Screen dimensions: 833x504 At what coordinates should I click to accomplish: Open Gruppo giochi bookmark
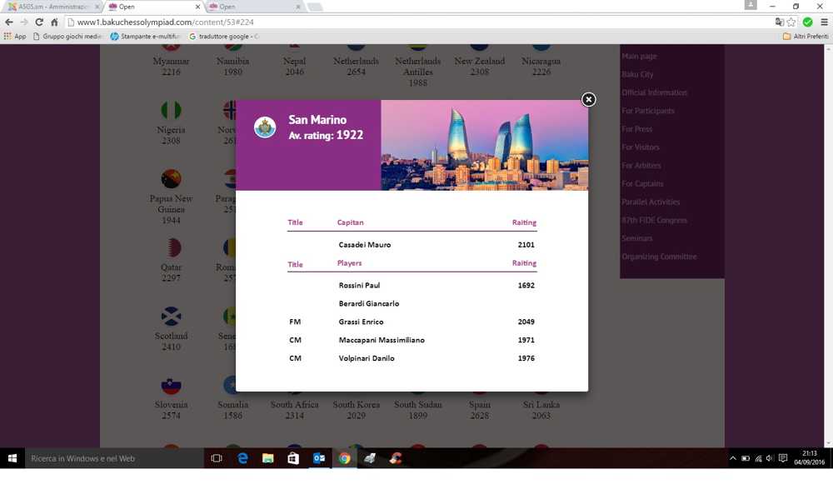pos(67,37)
